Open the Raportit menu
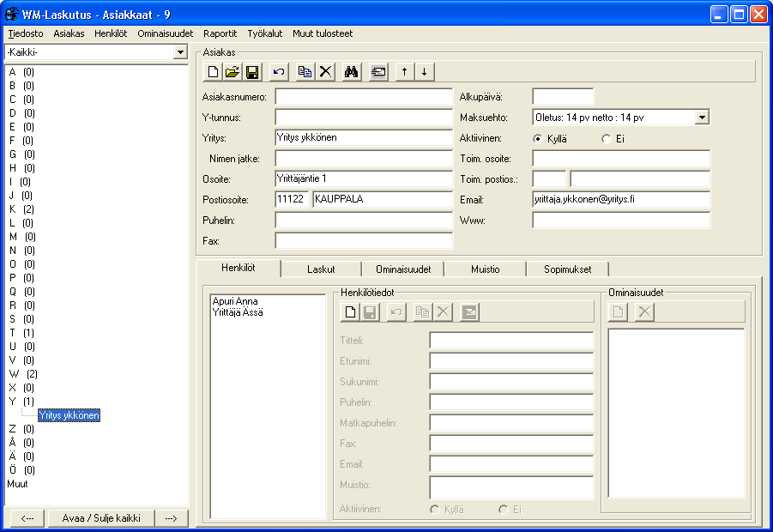773x532 pixels. click(x=220, y=33)
